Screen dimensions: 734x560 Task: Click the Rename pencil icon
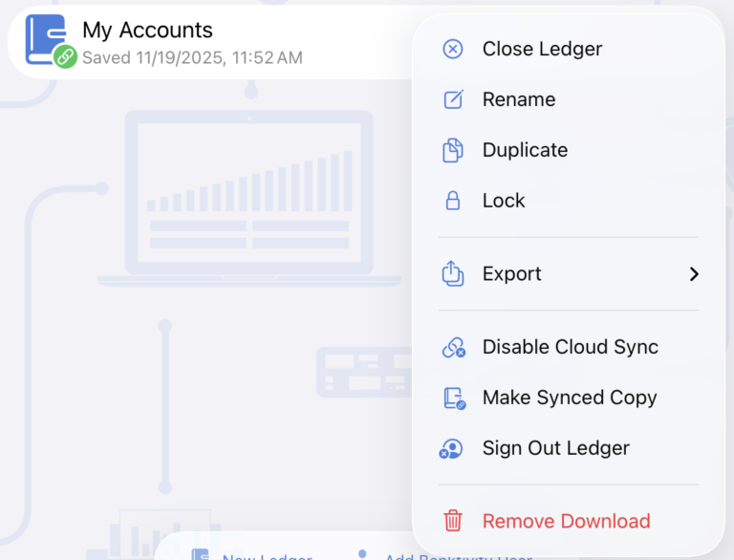(453, 99)
